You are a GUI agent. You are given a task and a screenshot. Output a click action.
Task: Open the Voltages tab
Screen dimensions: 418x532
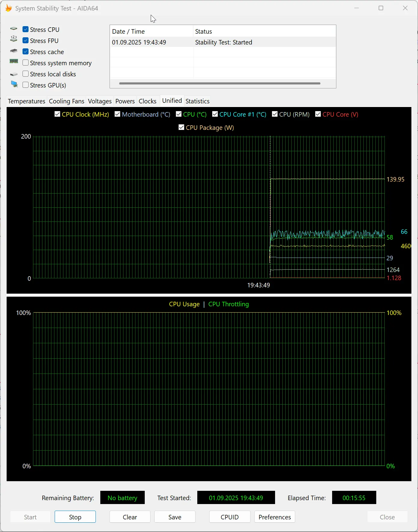pyautogui.click(x=100, y=101)
